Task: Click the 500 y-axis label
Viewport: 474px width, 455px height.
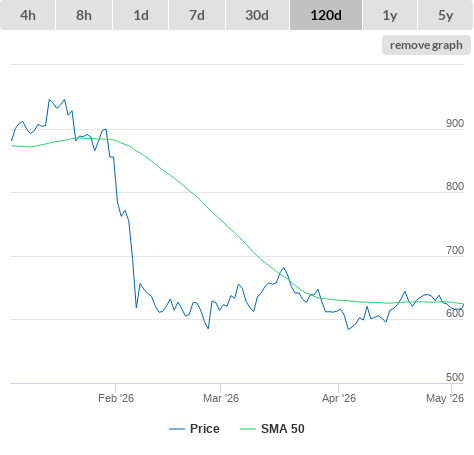Action: [x=455, y=377]
